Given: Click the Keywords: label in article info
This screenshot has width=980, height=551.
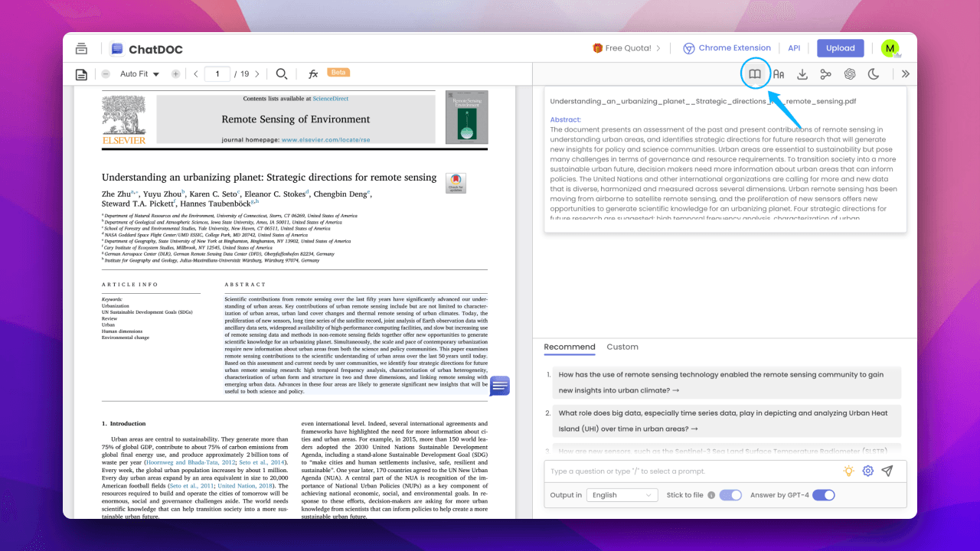Looking at the screenshot, I should tap(112, 299).
